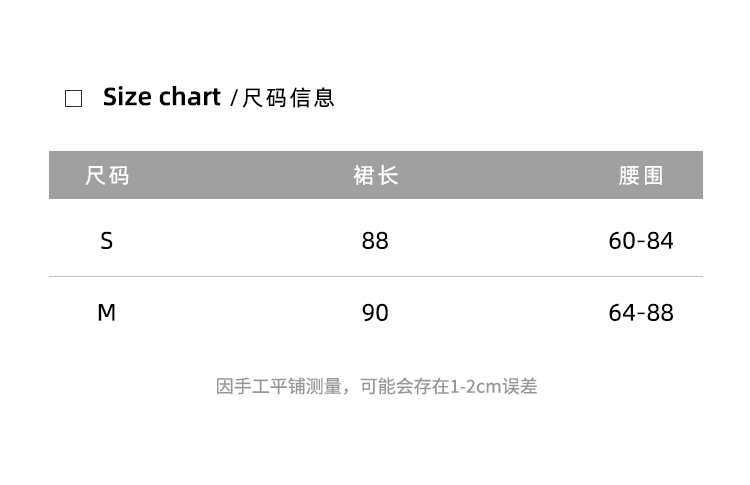Click the 1-2cm text in the footnote
Screen dimensions: 750x485
[x=475, y=386]
